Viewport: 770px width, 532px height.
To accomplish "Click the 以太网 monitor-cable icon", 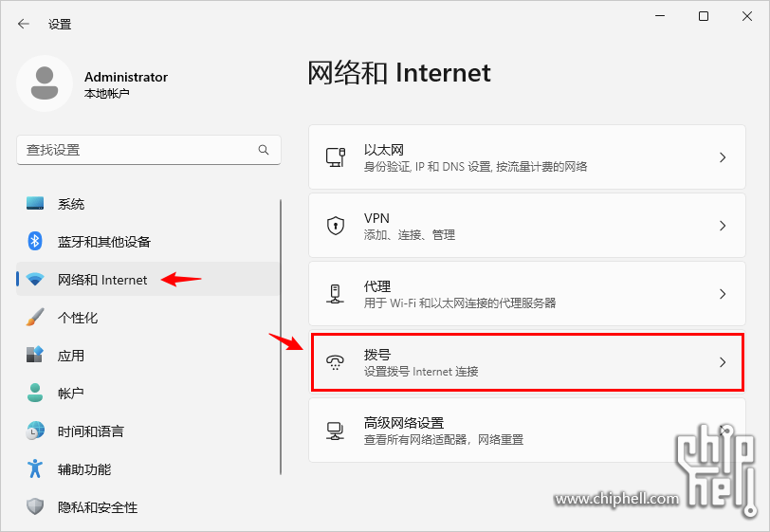I will point(336,157).
